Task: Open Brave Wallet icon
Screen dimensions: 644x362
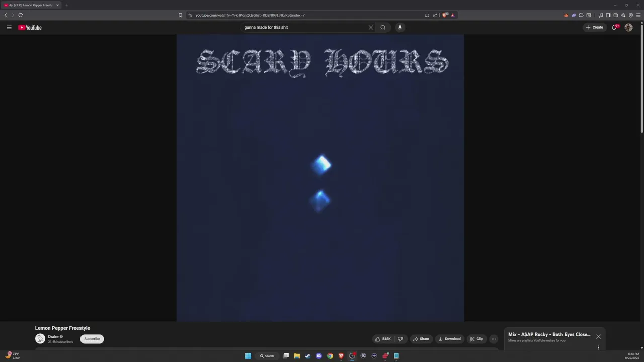Action: tap(616, 15)
